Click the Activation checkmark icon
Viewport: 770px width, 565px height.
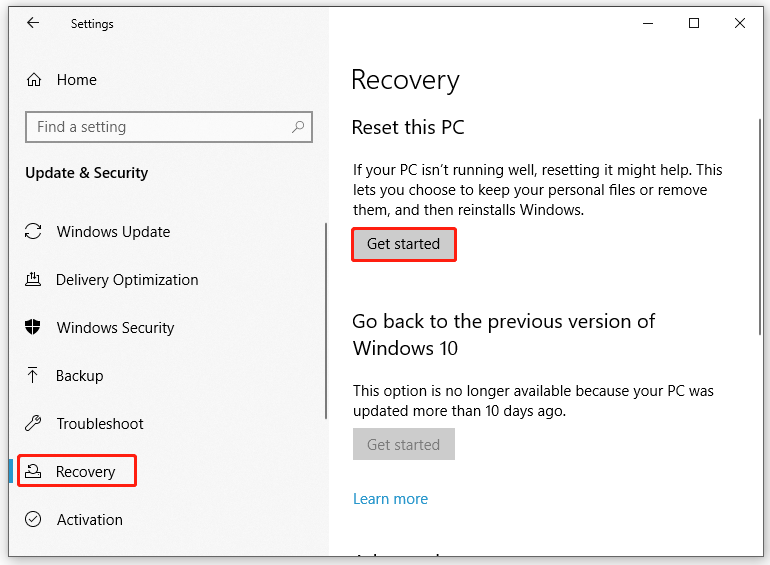34,520
